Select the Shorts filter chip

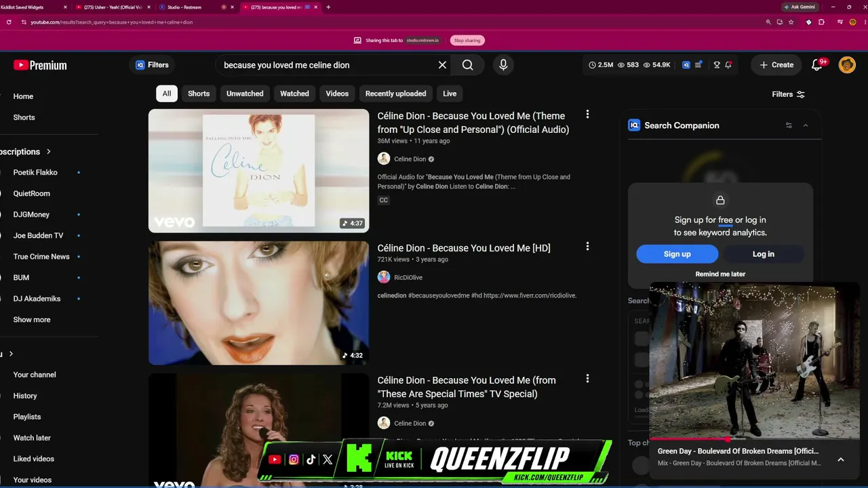(199, 94)
